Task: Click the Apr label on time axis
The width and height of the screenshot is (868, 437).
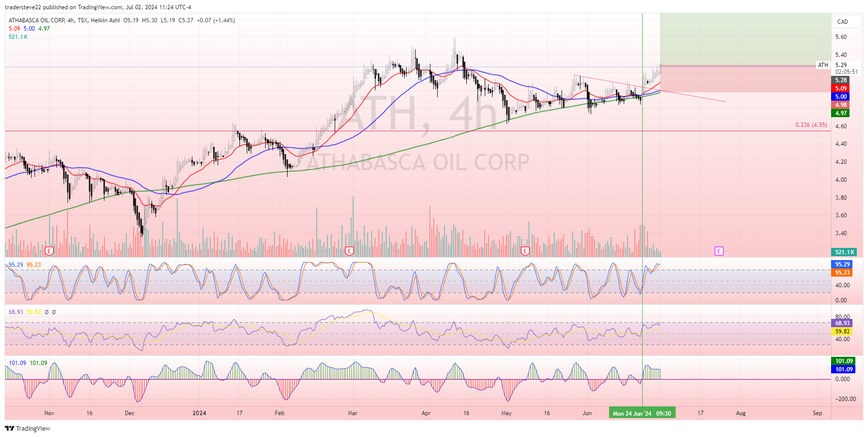Action: pos(426,413)
